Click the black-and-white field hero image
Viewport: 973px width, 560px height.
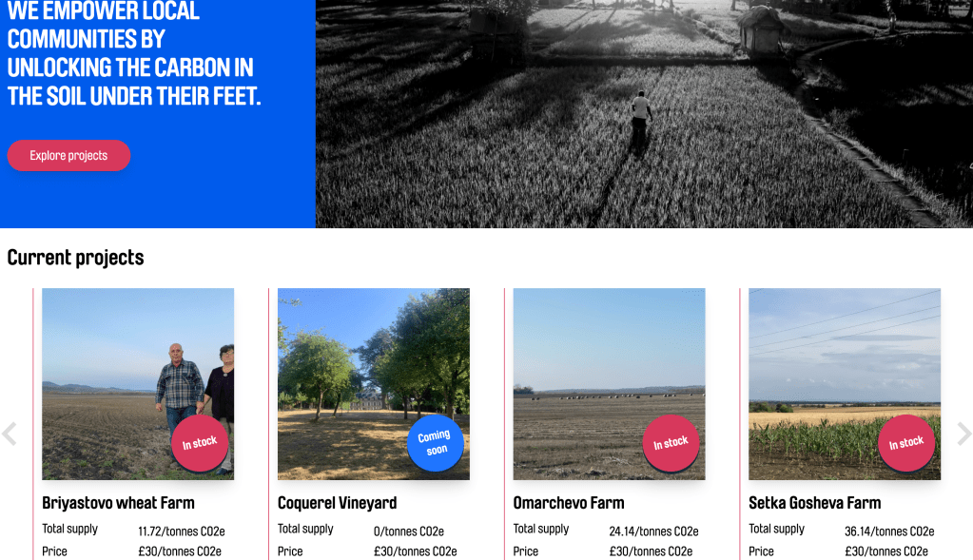tap(644, 113)
